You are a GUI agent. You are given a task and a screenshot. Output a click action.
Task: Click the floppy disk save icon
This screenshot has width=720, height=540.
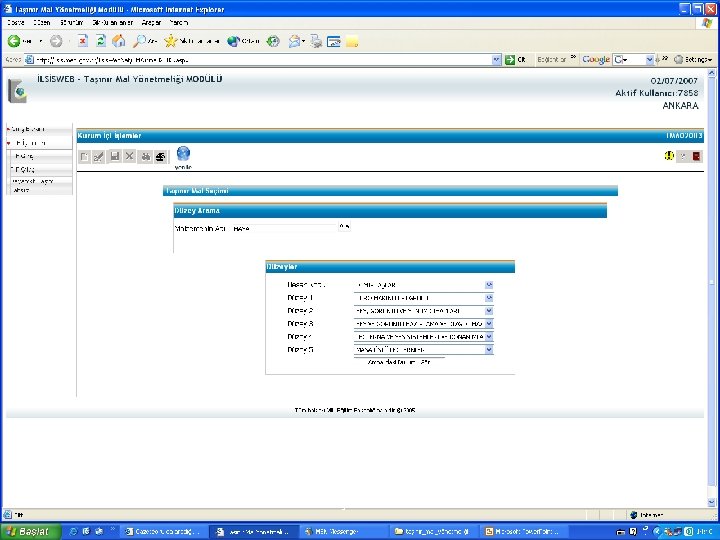pyautogui.click(x=115, y=157)
